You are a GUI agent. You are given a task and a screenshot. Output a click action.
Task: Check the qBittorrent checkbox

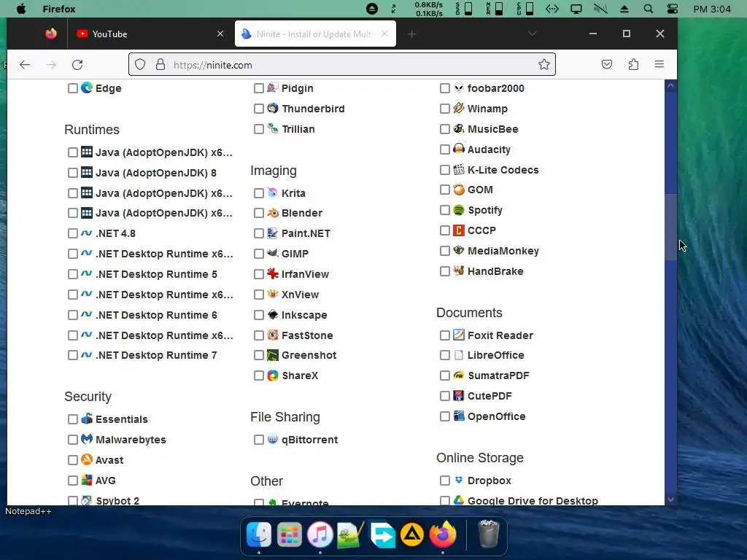tap(259, 440)
